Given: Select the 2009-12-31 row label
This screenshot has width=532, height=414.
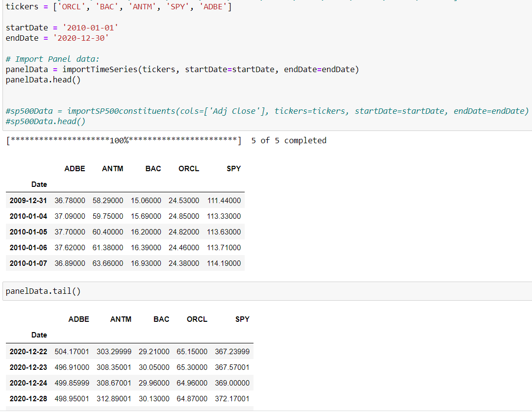Looking at the screenshot, I should 28,201.
